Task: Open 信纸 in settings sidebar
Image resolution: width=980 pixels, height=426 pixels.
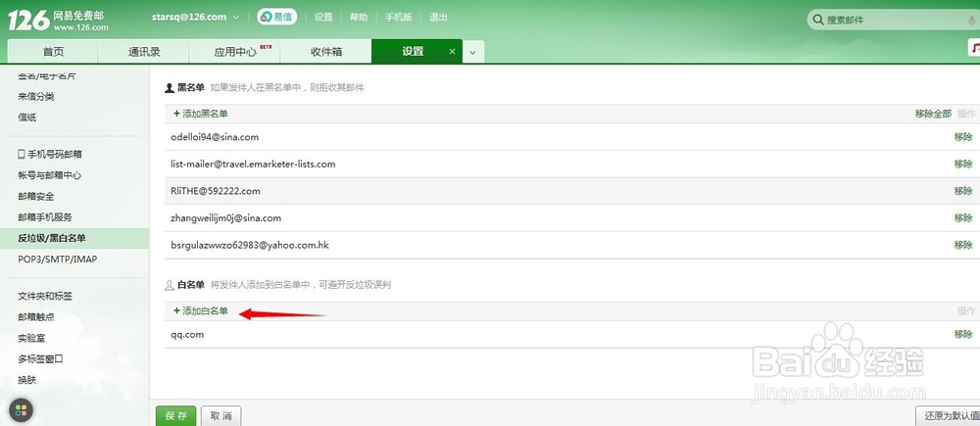Action: pyautogui.click(x=26, y=118)
